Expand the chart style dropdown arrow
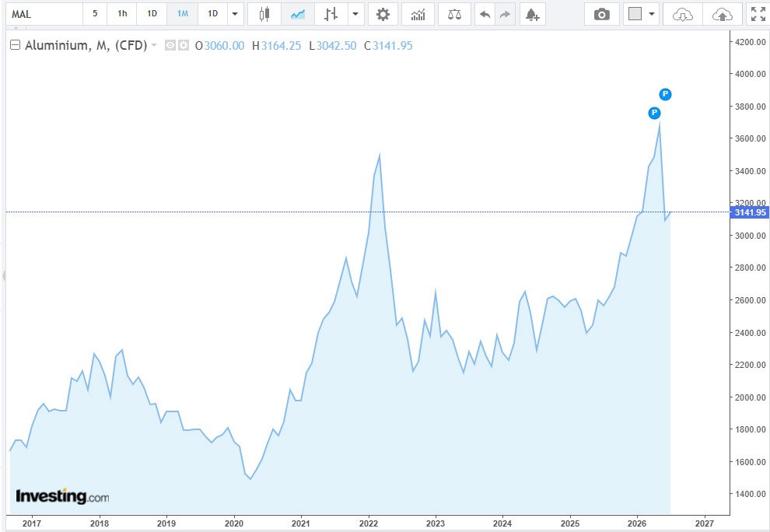Viewport: 770px width, 532px height. point(355,14)
